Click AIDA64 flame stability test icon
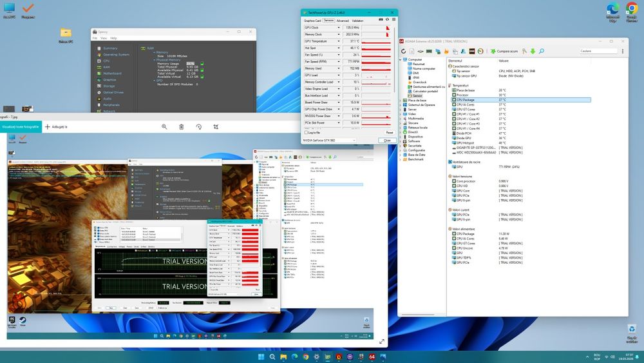The image size is (644, 363). click(x=446, y=52)
